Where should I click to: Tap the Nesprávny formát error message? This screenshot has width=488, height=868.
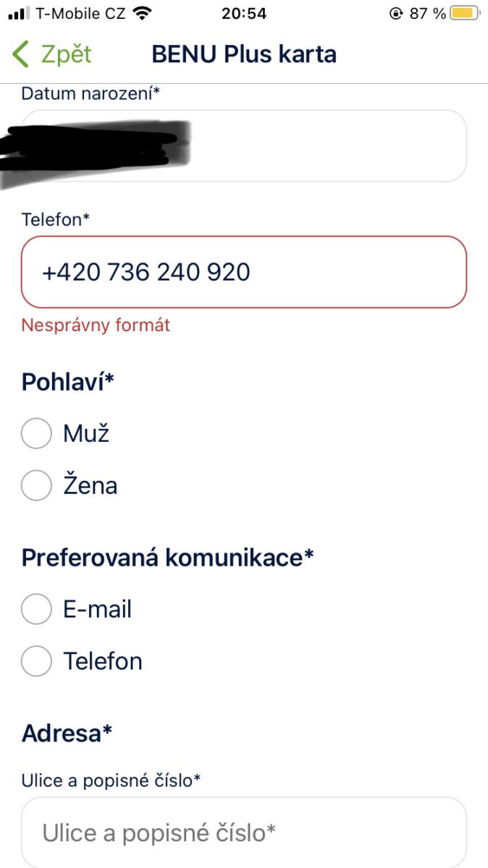(x=96, y=325)
